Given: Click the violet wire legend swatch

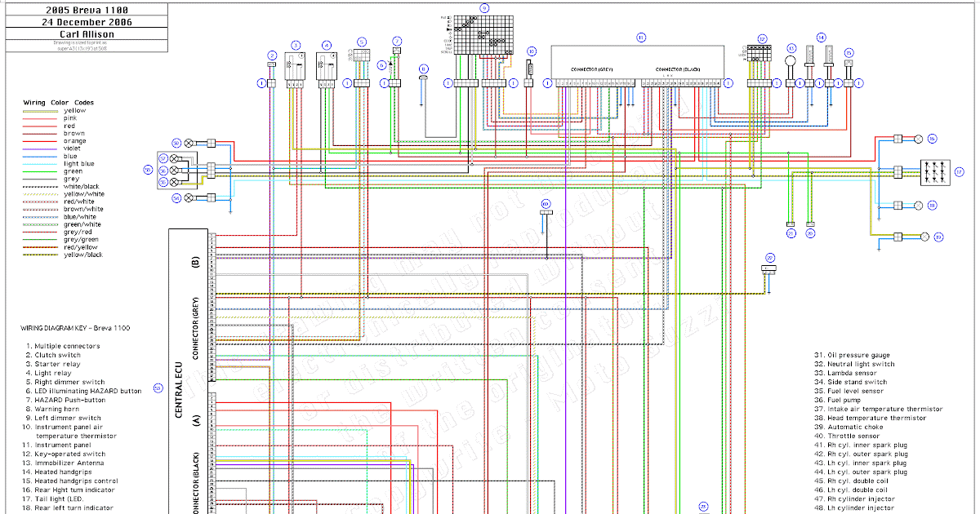Looking at the screenshot, I should pos(39,148).
